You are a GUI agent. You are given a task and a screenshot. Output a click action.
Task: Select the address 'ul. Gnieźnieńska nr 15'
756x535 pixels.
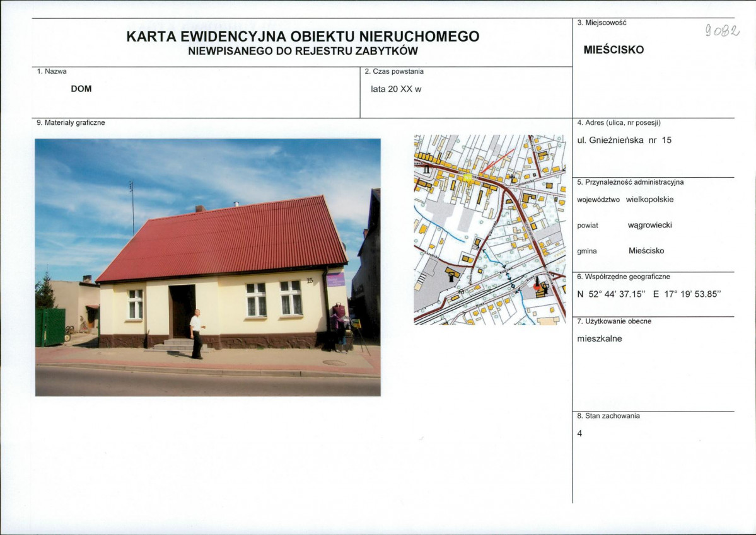(x=624, y=141)
